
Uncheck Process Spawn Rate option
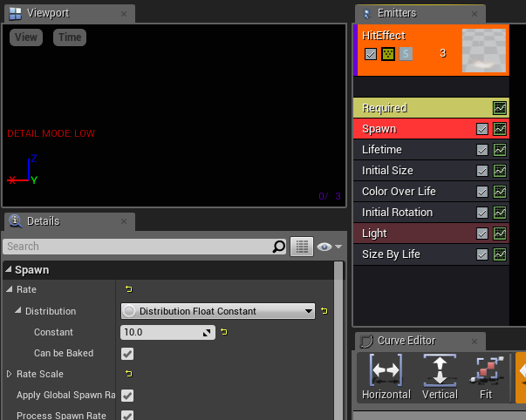pyautogui.click(x=127, y=416)
